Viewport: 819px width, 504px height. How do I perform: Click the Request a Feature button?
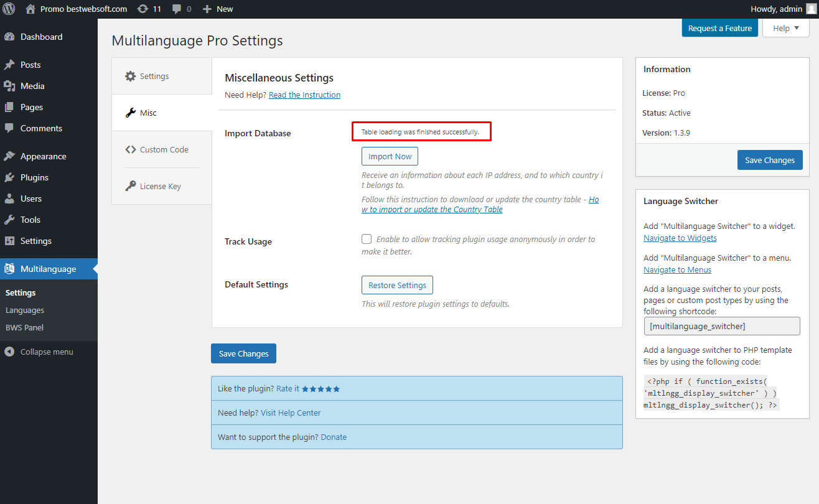[x=720, y=28]
